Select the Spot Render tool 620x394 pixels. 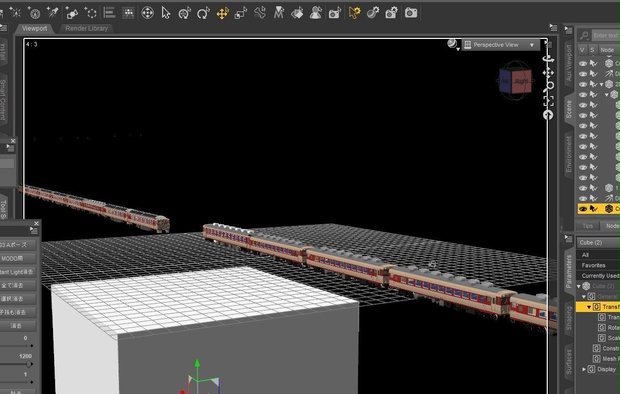[x=335, y=13]
